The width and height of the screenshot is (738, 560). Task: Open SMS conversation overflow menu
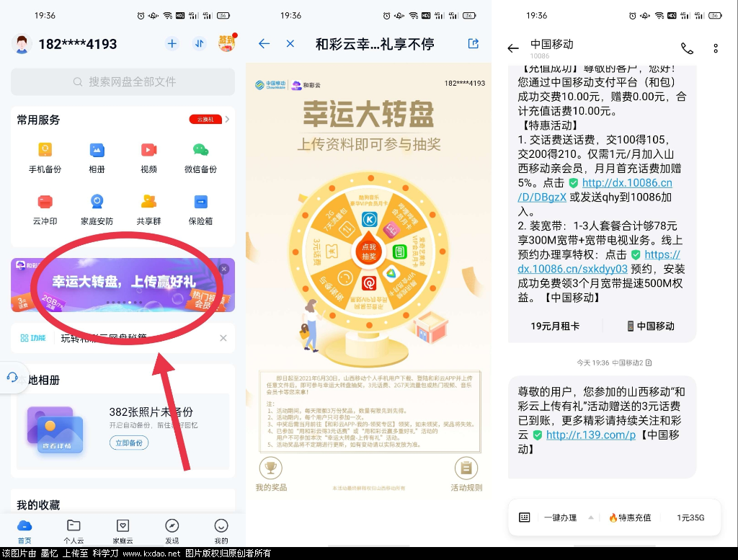tap(716, 48)
